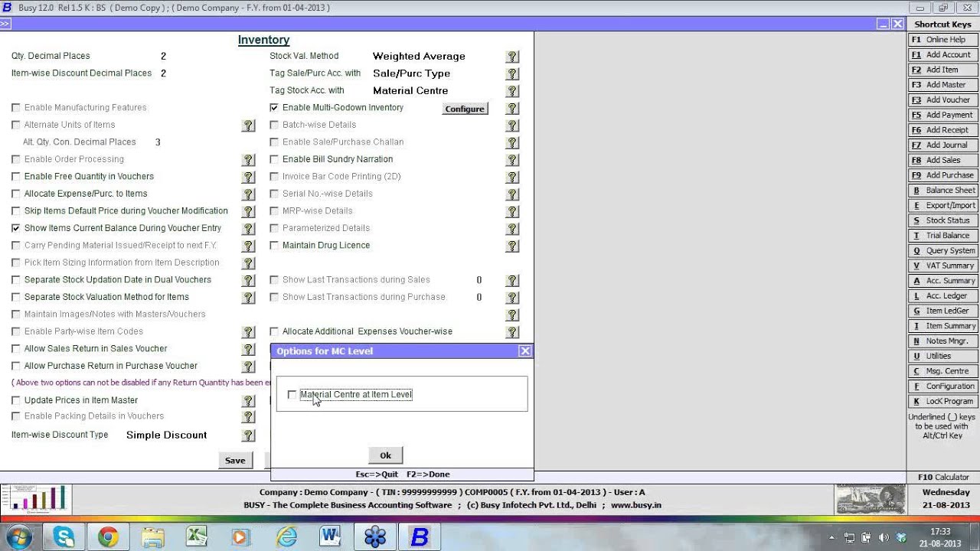Tick Separate Stock Updation Date in Dual Vouchers

point(16,280)
